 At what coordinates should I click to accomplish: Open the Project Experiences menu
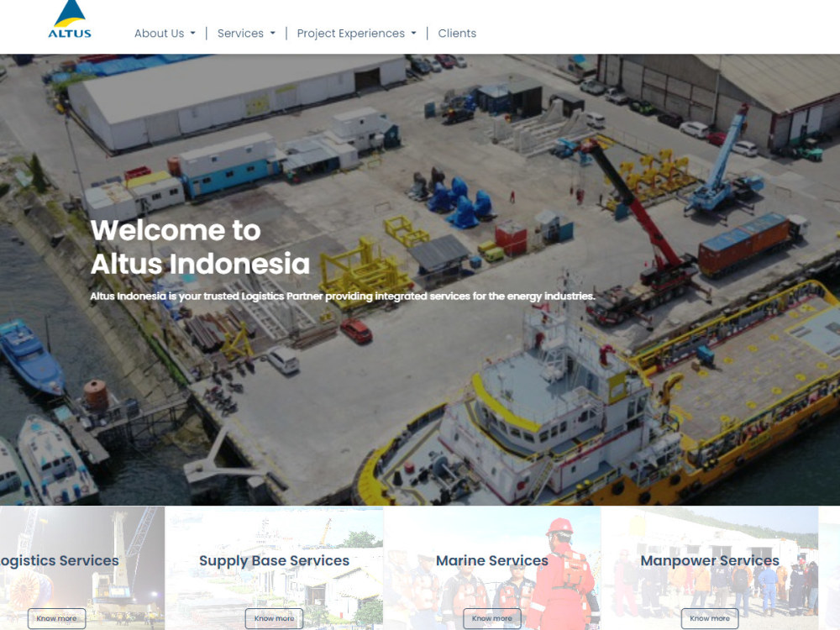tap(351, 34)
